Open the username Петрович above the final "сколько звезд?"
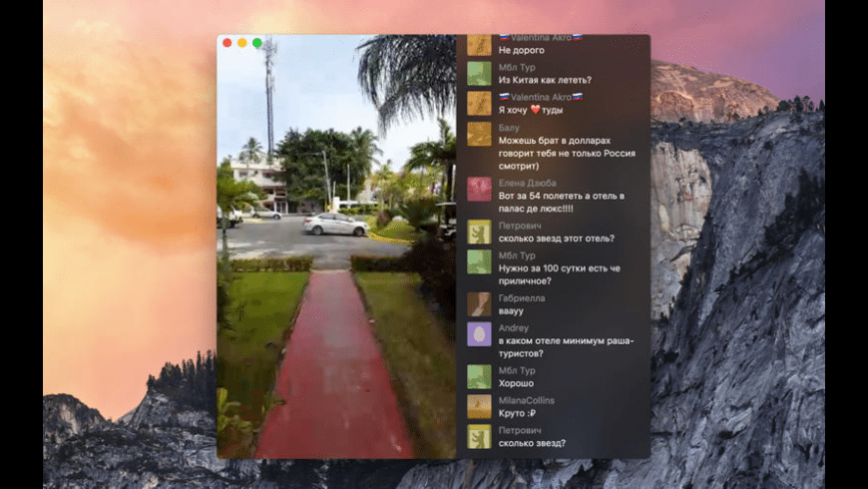This screenshot has width=868, height=489. (x=520, y=431)
